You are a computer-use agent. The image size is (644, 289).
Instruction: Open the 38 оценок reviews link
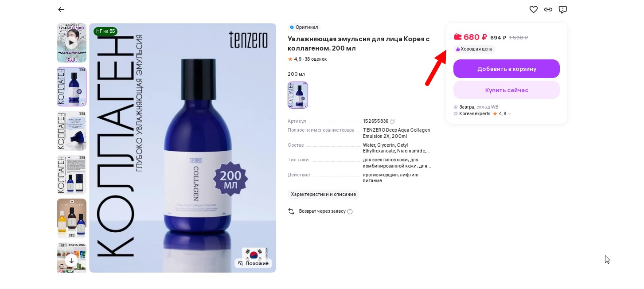316,59
